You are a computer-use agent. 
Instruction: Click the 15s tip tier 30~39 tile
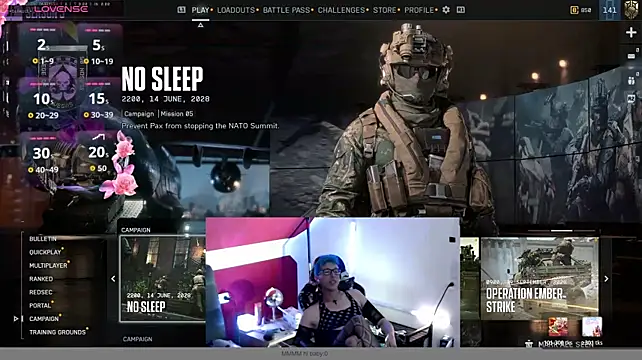[99, 103]
